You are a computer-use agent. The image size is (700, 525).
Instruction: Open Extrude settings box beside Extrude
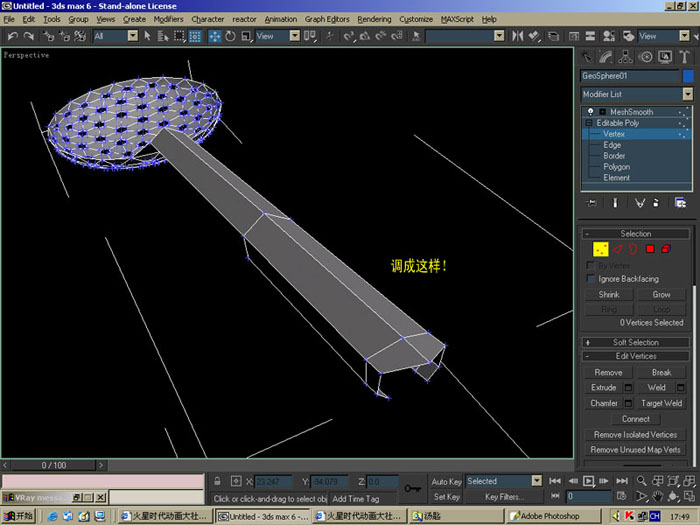click(x=628, y=388)
